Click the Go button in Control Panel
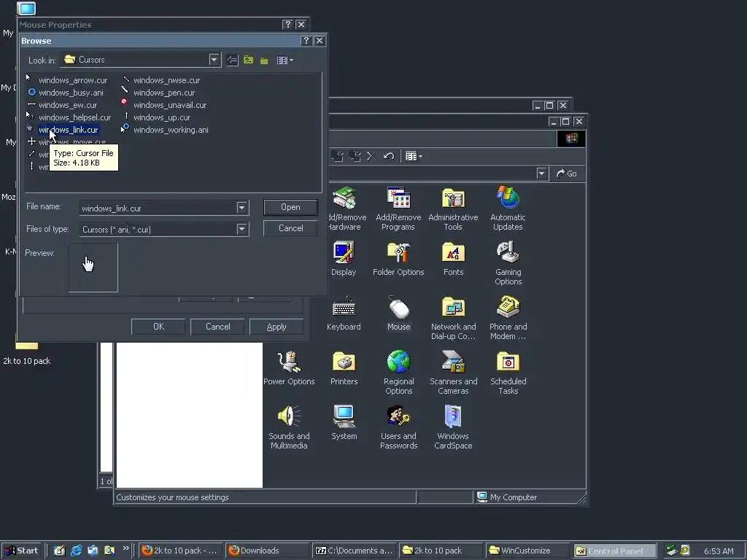 (567, 174)
